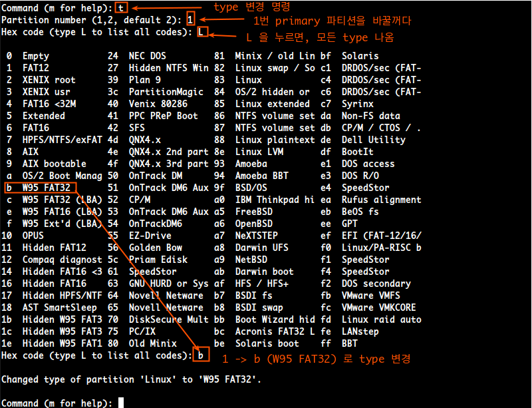The image size is (532, 408).
Task: Select the 'Changed type of partition' message line
Action: tap(131, 379)
